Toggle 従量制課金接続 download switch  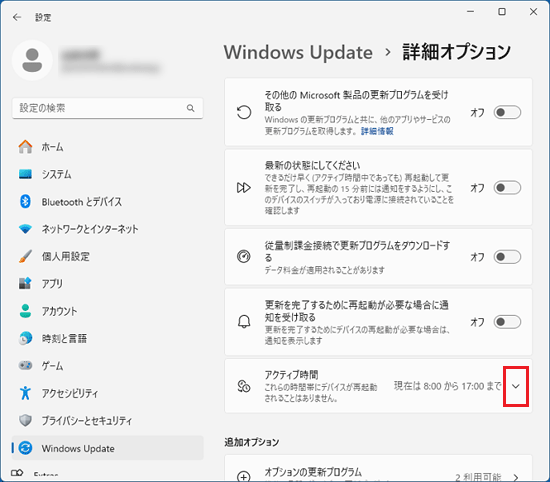click(507, 257)
